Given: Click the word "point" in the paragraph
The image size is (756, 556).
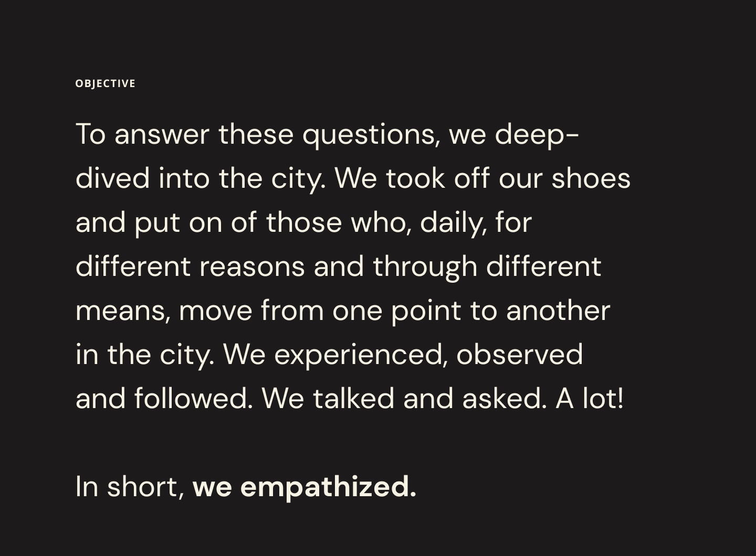Looking at the screenshot, I should [426, 311].
